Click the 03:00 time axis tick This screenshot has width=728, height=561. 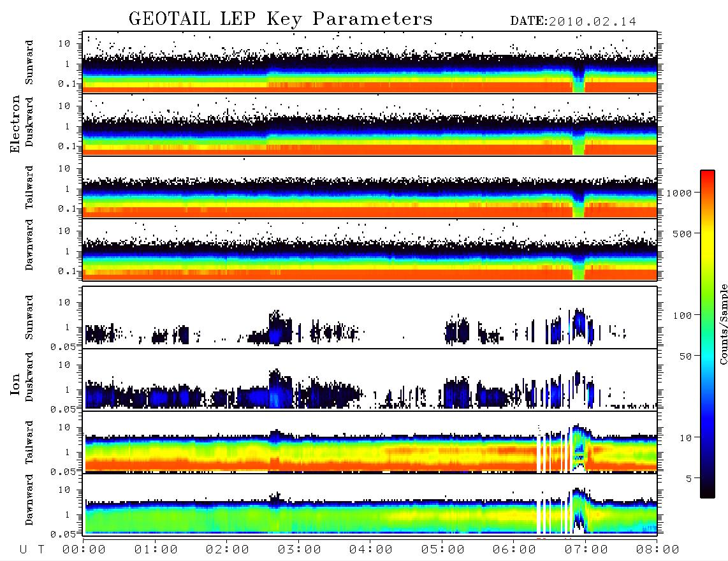click(x=299, y=550)
